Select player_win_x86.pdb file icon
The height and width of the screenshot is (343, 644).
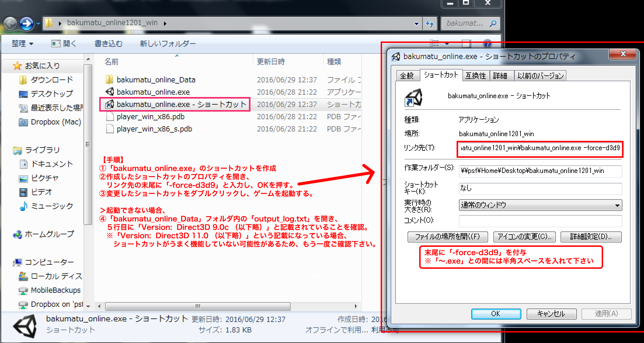pos(110,117)
